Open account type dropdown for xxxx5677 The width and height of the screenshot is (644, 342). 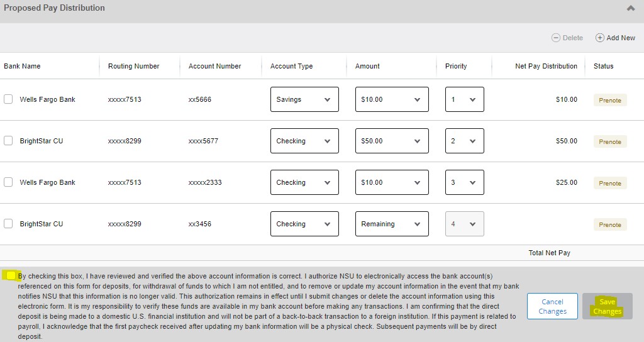304,141
